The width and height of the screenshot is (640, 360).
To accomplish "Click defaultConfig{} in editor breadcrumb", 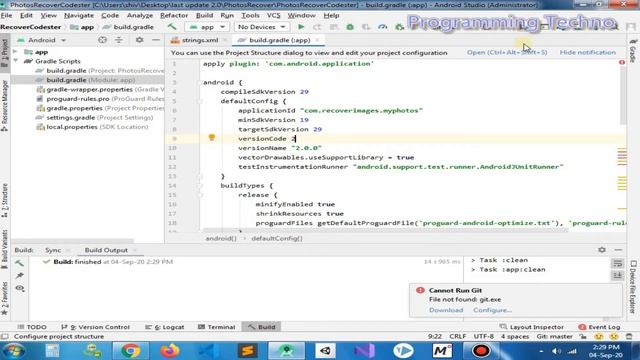I will point(277,238).
